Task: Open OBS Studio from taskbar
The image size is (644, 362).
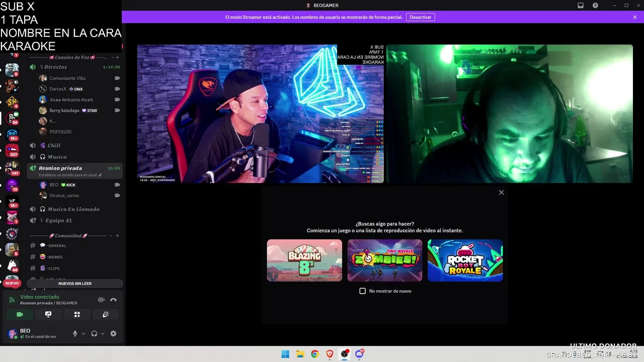Action: pos(344,354)
